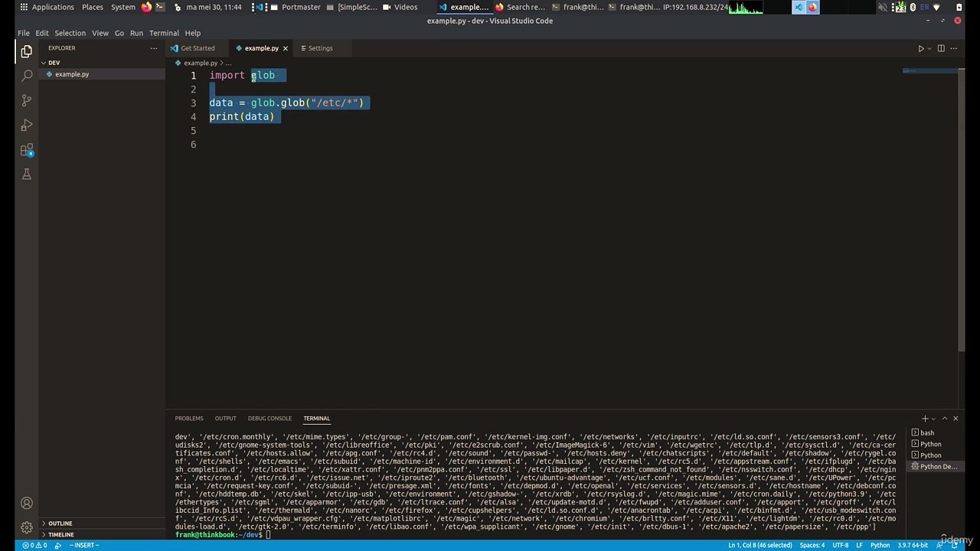
Task: Open the Manage gear menu
Action: coord(27,527)
